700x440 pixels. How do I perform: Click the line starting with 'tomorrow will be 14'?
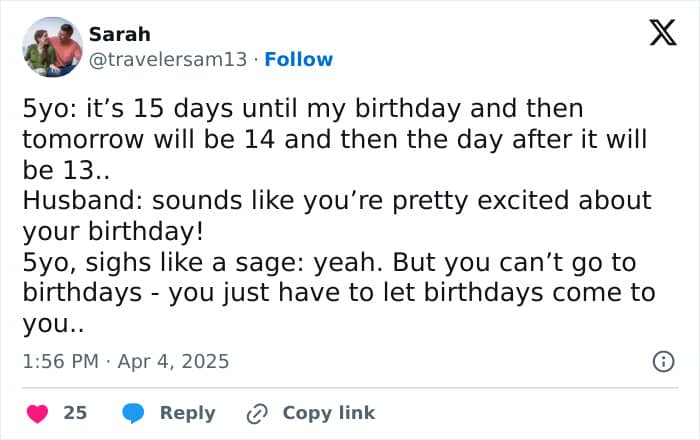(x=335, y=139)
